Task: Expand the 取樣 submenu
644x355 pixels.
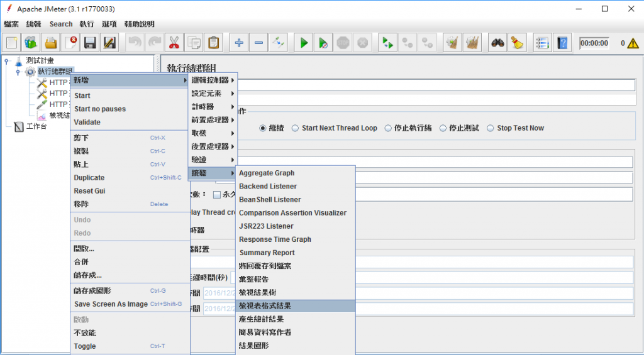Action: (x=213, y=133)
